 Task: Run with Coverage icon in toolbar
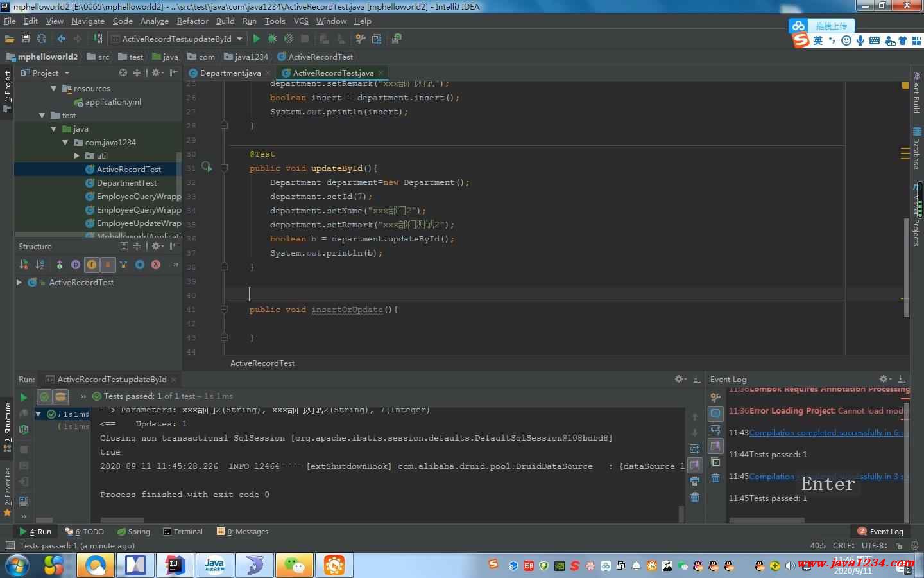[289, 39]
